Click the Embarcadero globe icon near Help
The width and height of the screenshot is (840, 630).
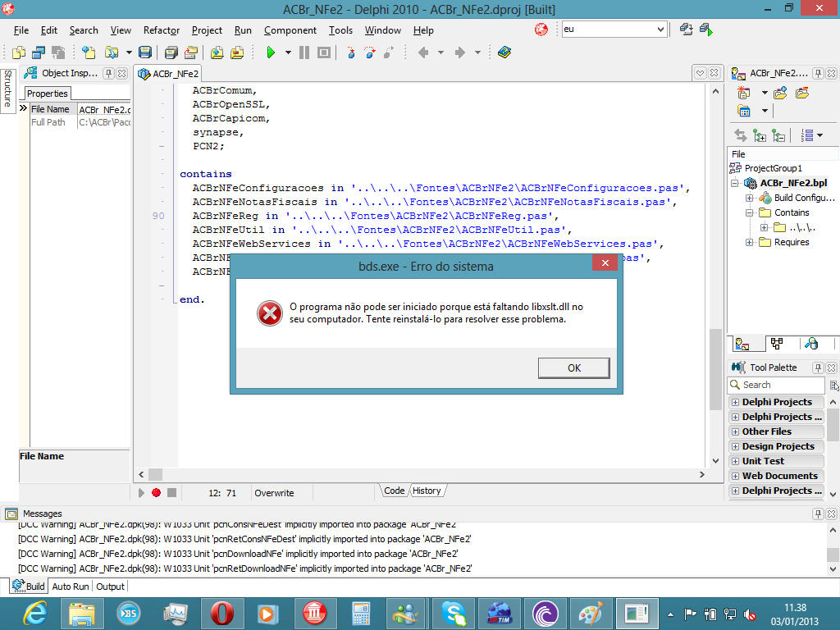pyautogui.click(x=541, y=30)
